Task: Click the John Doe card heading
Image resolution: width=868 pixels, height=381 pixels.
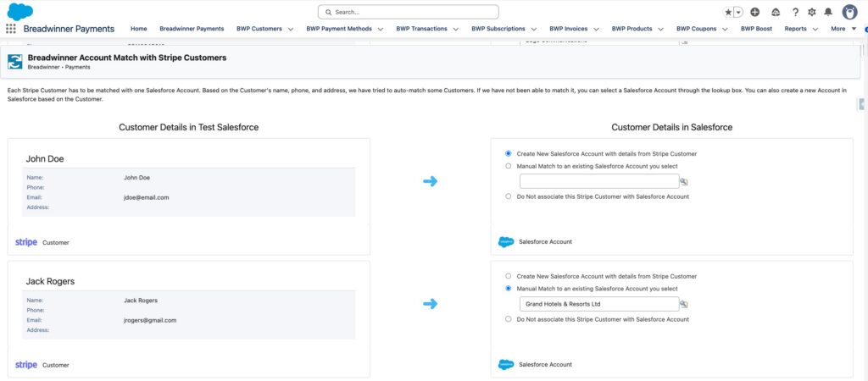Action: pyautogui.click(x=45, y=158)
